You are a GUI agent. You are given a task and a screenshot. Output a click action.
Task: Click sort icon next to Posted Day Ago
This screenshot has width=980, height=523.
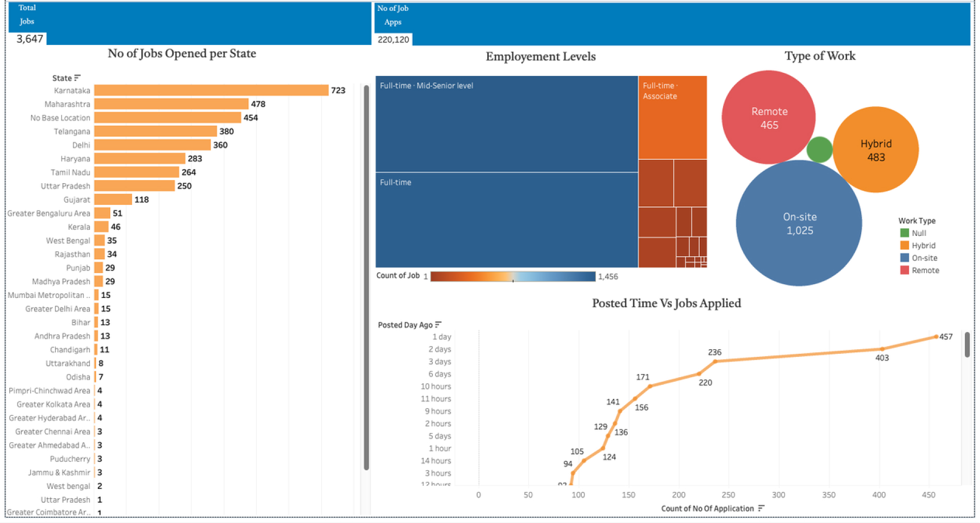pos(438,325)
